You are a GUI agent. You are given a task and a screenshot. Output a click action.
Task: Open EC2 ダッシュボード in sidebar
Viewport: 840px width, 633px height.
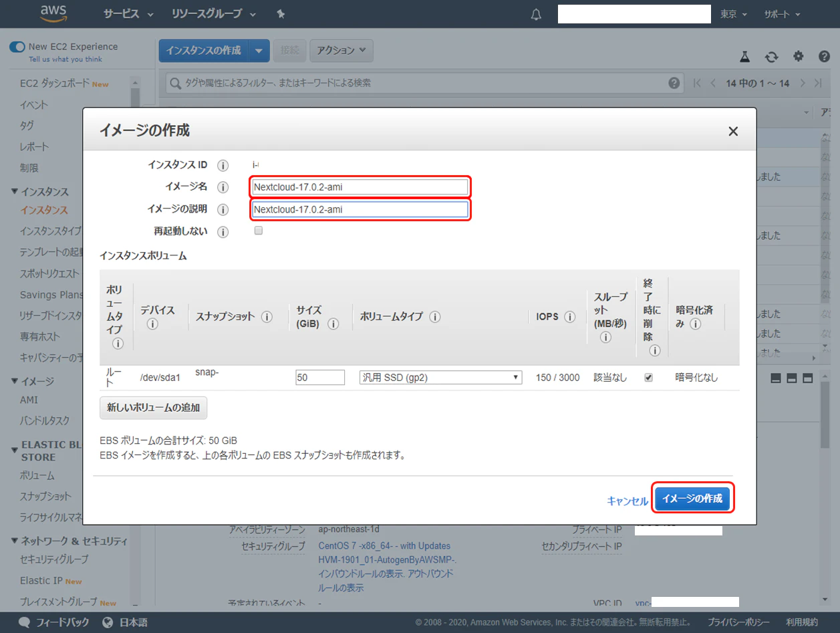(x=56, y=84)
